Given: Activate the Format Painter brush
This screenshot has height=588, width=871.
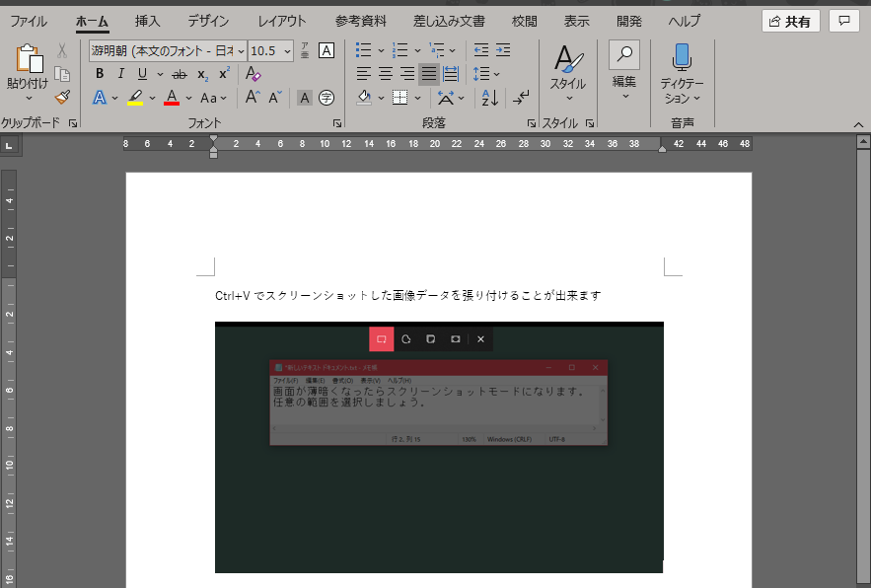Looking at the screenshot, I should pyautogui.click(x=62, y=98).
